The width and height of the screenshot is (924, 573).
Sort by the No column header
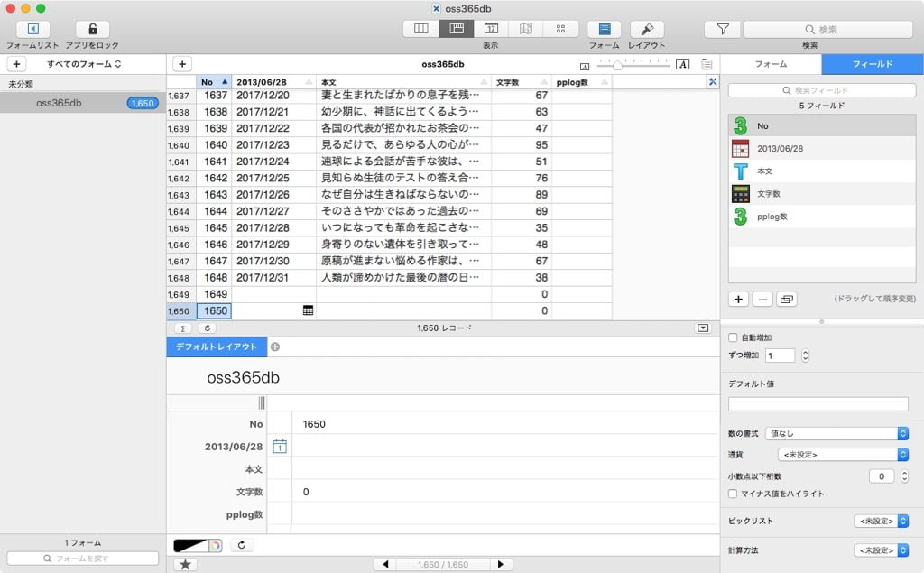point(214,82)
